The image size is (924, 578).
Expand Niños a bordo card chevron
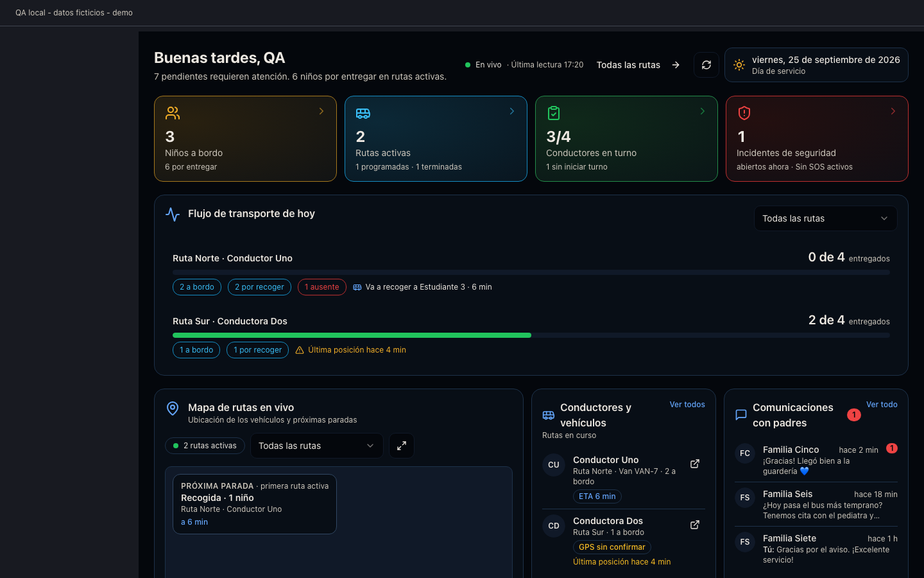click(x=321, y=111)
